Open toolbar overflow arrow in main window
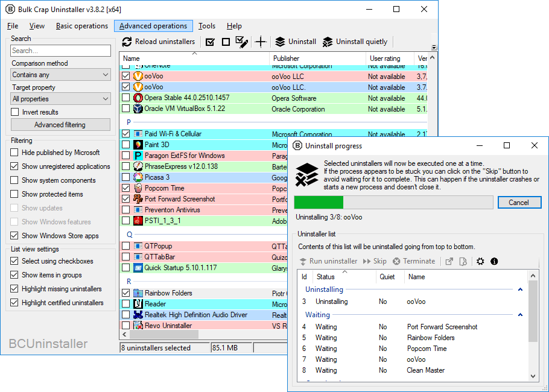This screenshot has width=549, height=392. point(434,47)
